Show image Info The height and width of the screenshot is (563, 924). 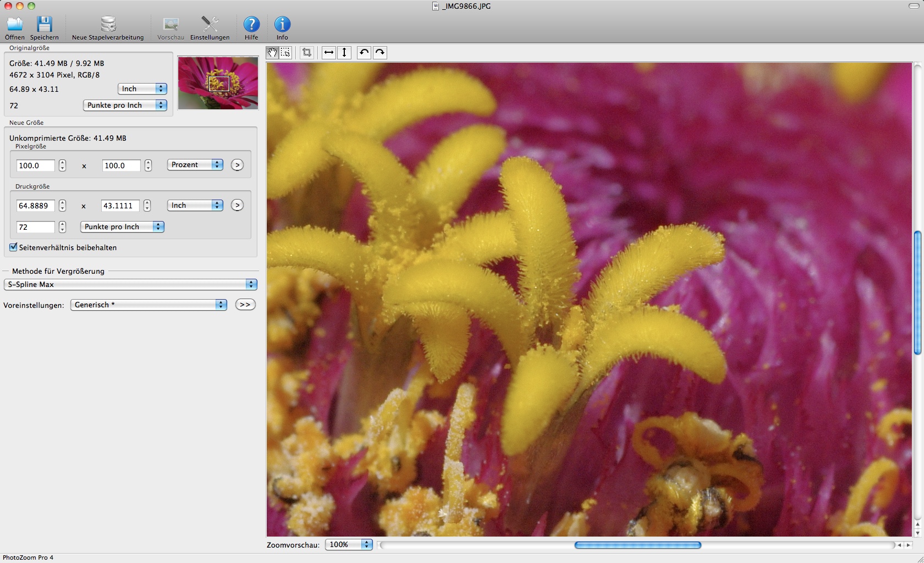tap(282, 25)
